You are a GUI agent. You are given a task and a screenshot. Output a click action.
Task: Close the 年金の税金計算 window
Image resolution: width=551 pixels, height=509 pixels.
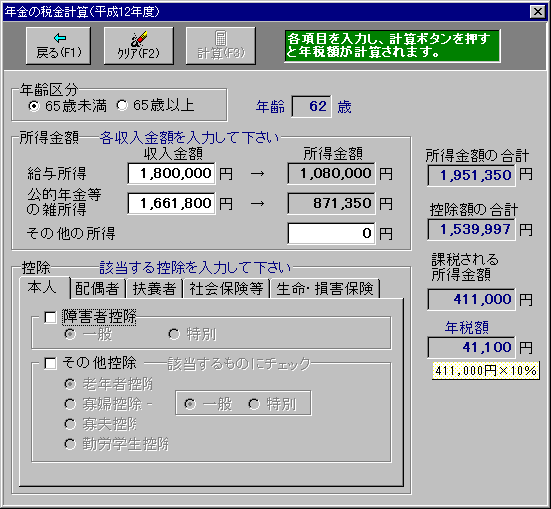pyautogui.click(x=538, y=12)
